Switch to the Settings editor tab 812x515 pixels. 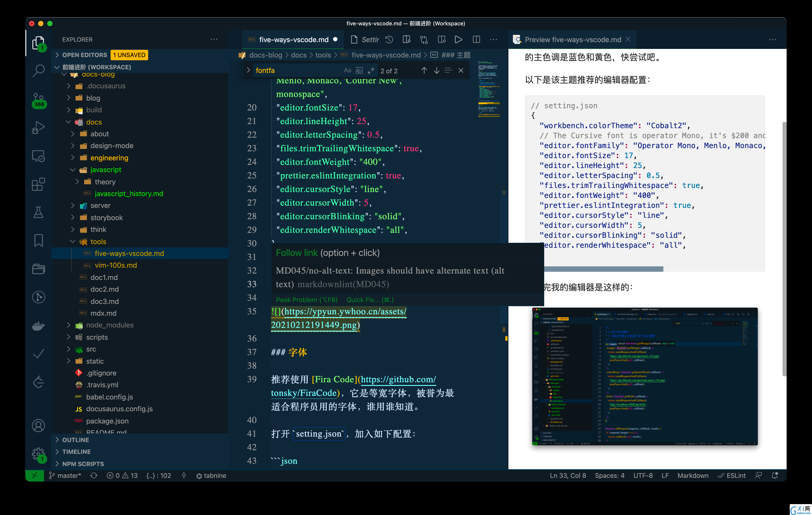pyautogui.click(x=365, y=40)
